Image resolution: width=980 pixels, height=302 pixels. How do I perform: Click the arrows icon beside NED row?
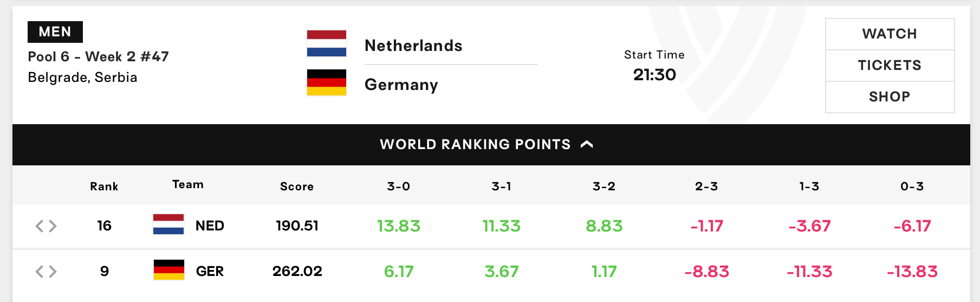click(46, 226)
